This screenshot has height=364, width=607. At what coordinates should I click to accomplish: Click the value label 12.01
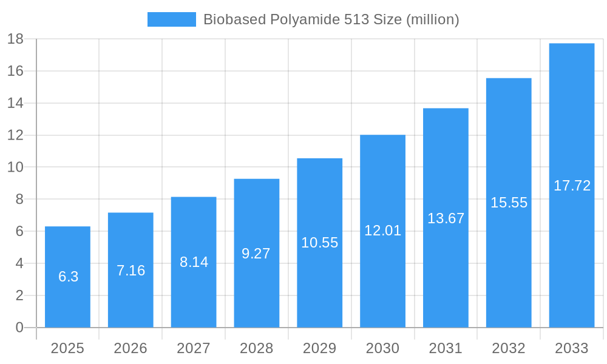pos(382,231)
